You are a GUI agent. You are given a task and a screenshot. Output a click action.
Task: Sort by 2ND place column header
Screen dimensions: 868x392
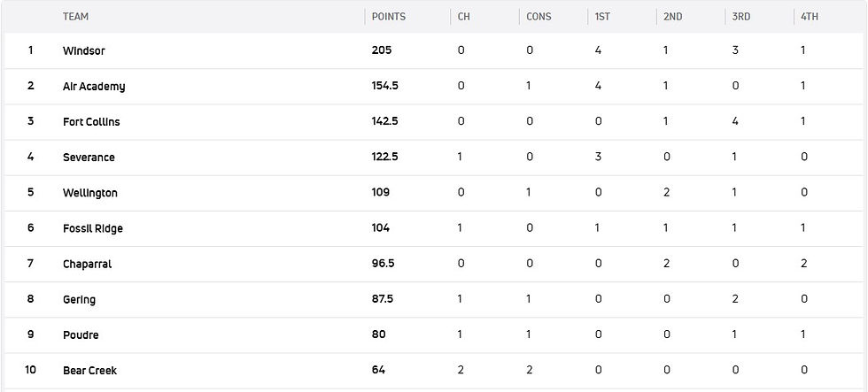tap(672, 17)
